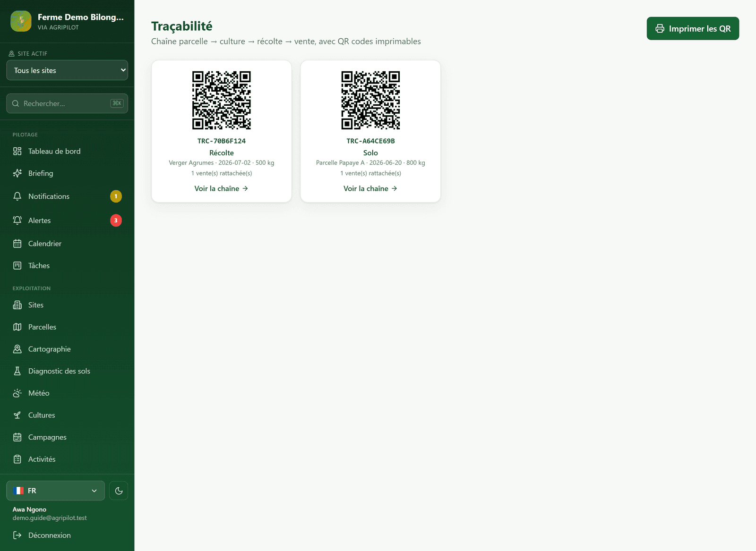Screen dimensions: 756x551
Task: Click the Cultures sprout icon
Action: [17, 415]
